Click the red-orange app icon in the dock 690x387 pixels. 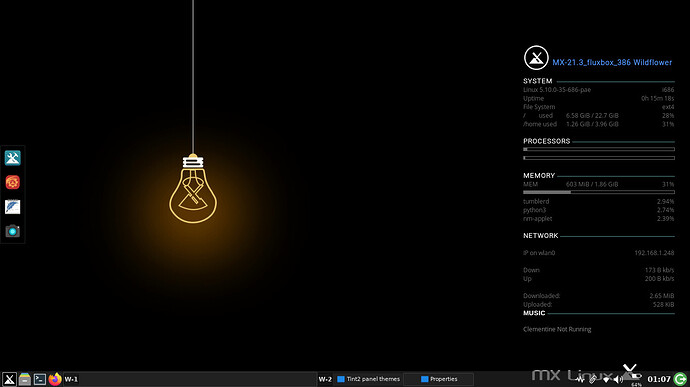(12, 182)
